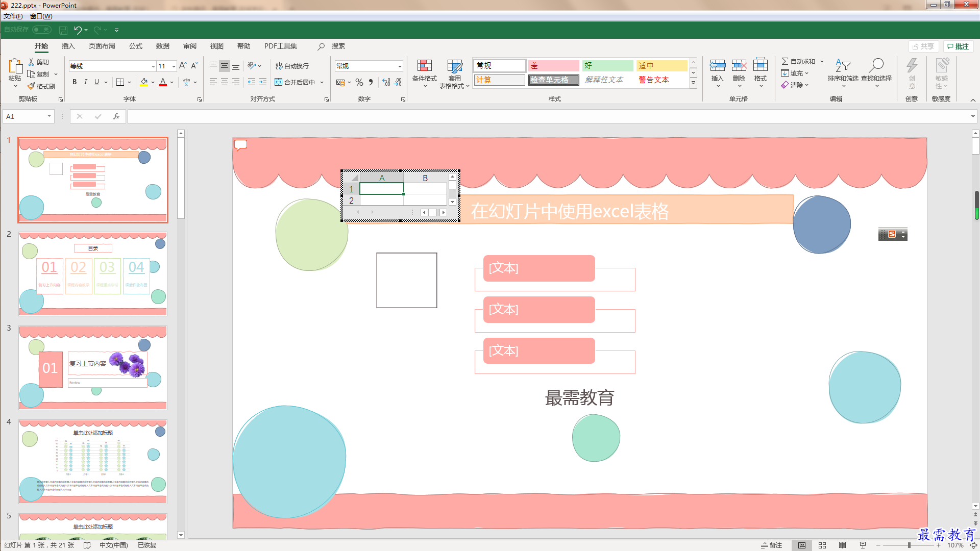Click the Cut scissors icon

tap(31, 62)
